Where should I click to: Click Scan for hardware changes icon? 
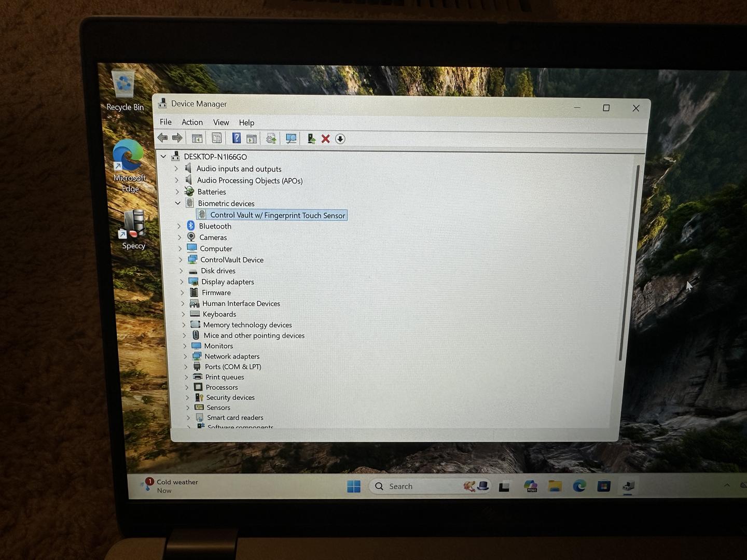(x=291, y=139)
